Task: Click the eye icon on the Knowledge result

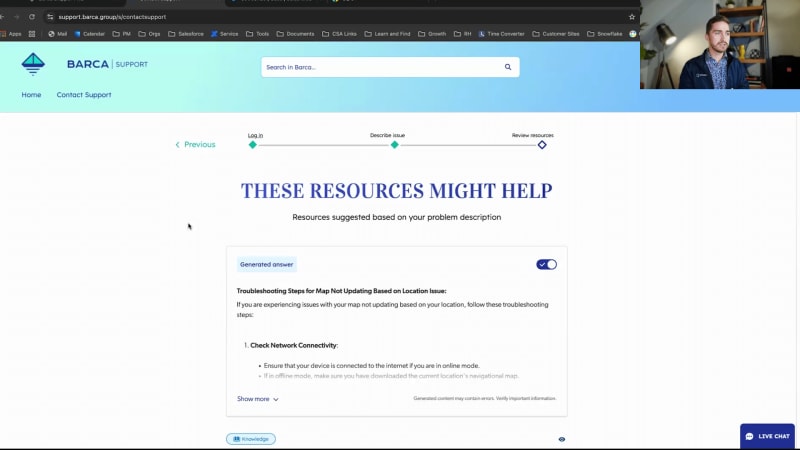Action: (562, 439)
